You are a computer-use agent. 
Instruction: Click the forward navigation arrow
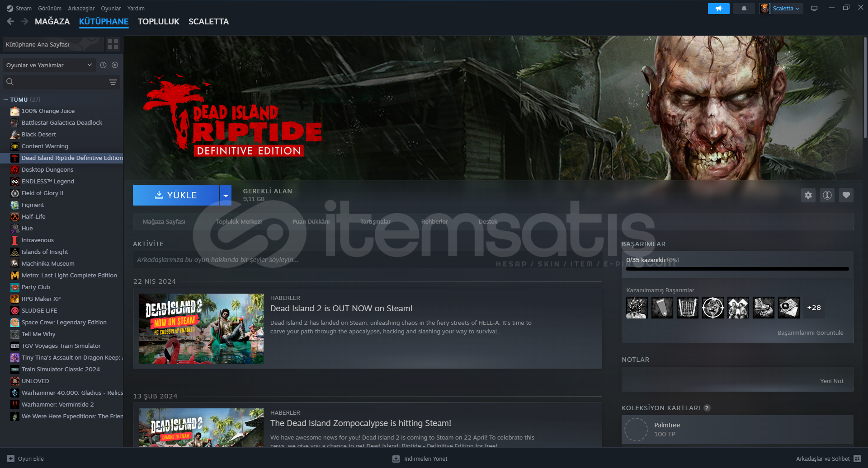click(25, 21)
